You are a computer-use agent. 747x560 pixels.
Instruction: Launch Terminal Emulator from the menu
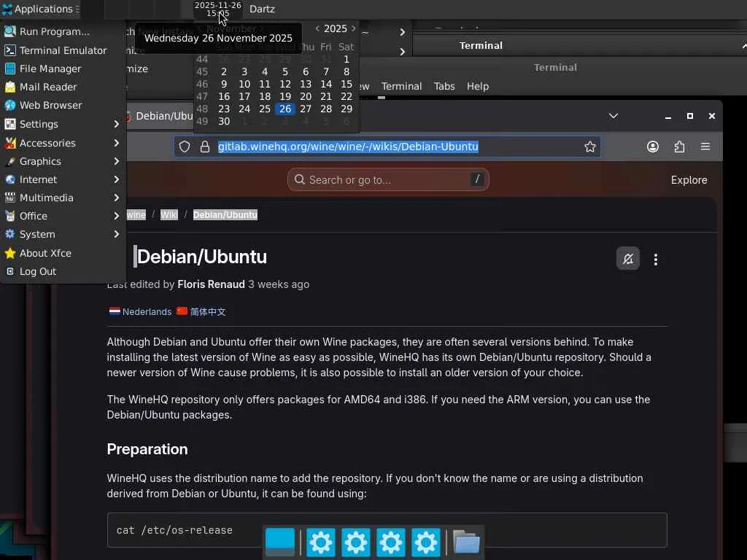pyautogui.click(x=63, y=50)
